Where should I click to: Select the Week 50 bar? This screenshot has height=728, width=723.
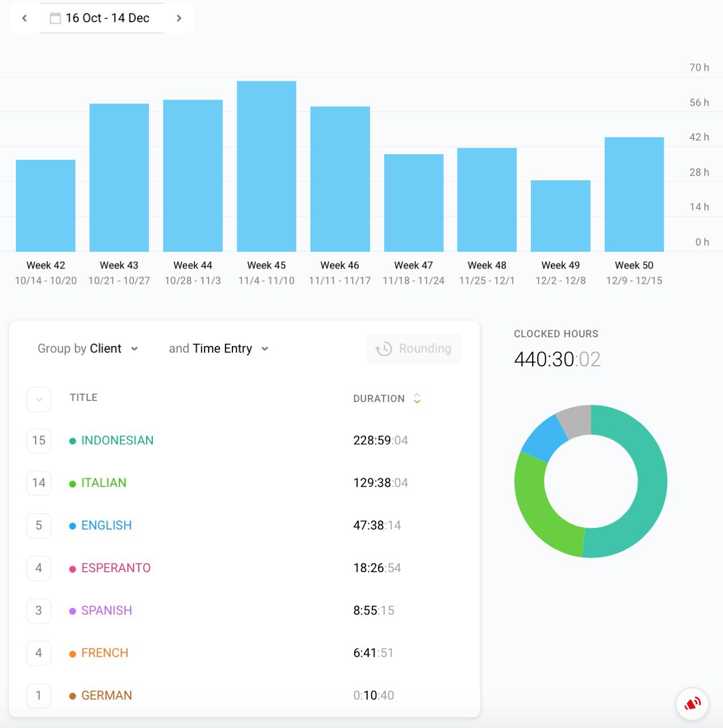(634, 195)
